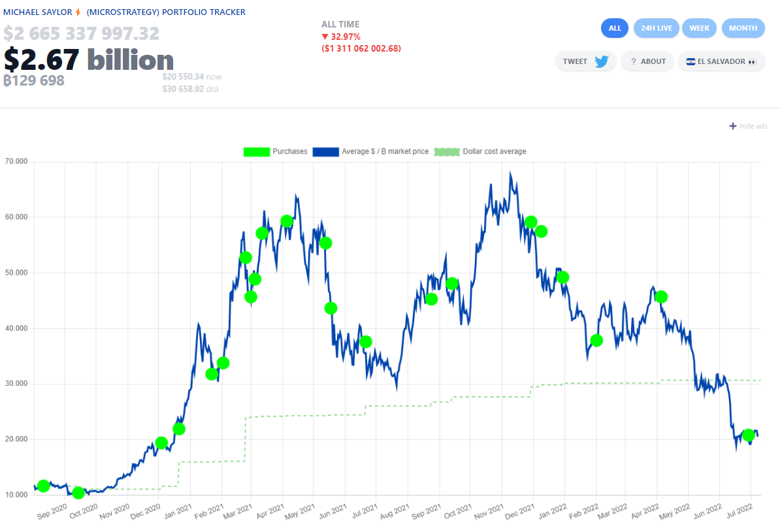The width and height of the screenshot is (782, 532).
Task: Click the blue Average market price swatch
Action: [x=325, y=151]
